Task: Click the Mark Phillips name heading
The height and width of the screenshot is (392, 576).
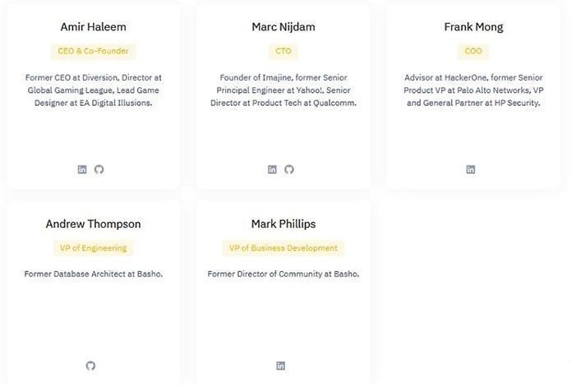Action: pos(283,224)
